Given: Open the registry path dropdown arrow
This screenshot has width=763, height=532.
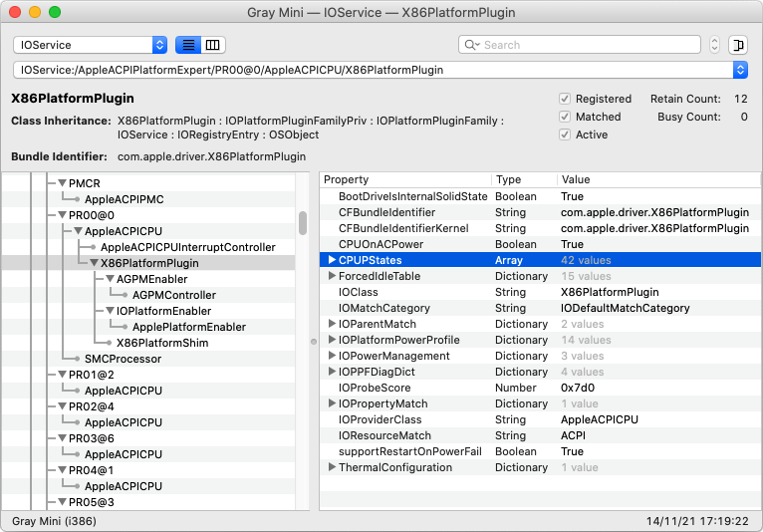Looking at the screenshot, I should [740, 70].
